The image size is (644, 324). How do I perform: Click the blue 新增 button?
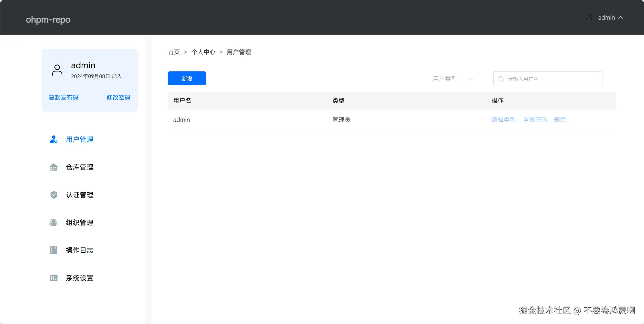(187, 78)
